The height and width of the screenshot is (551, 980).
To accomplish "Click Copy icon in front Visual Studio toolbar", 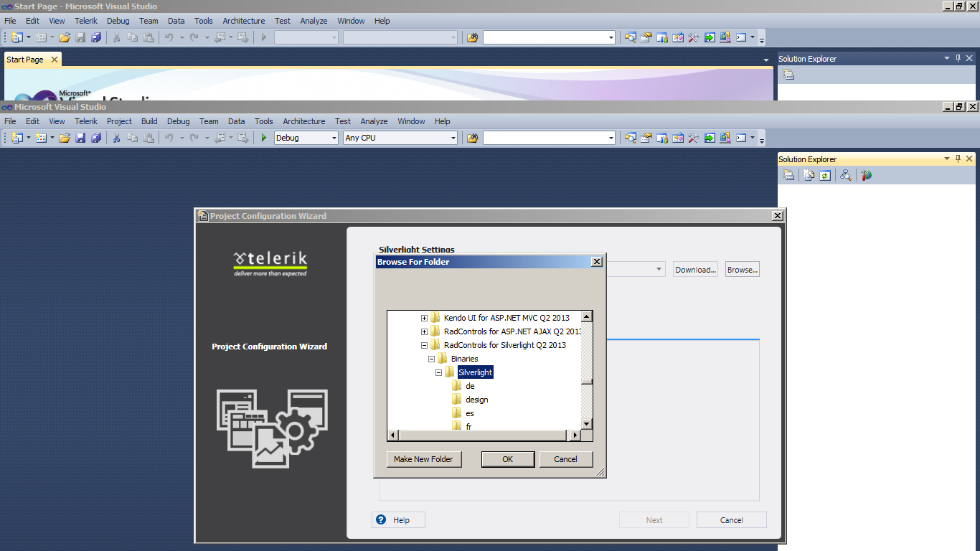I will pos(133,138).
